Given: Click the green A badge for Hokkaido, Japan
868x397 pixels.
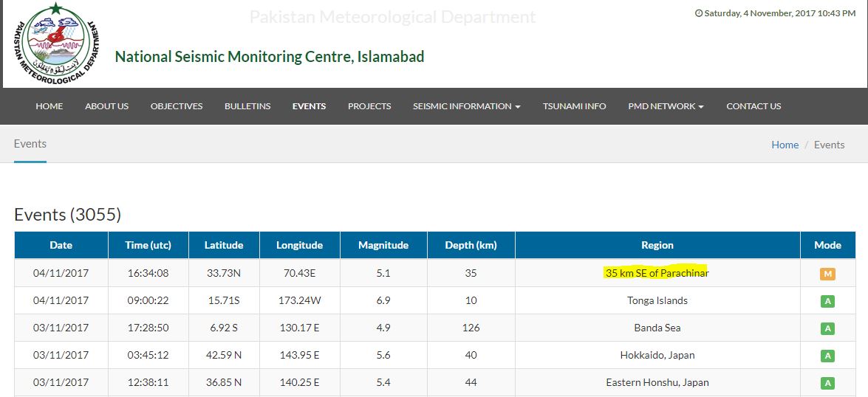Looking at the screenshot, I should click(827, 356).
